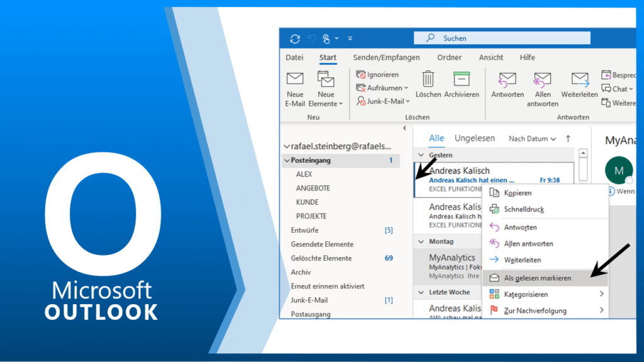Choose Schnelldruck from the context menu

pos(545,210)
